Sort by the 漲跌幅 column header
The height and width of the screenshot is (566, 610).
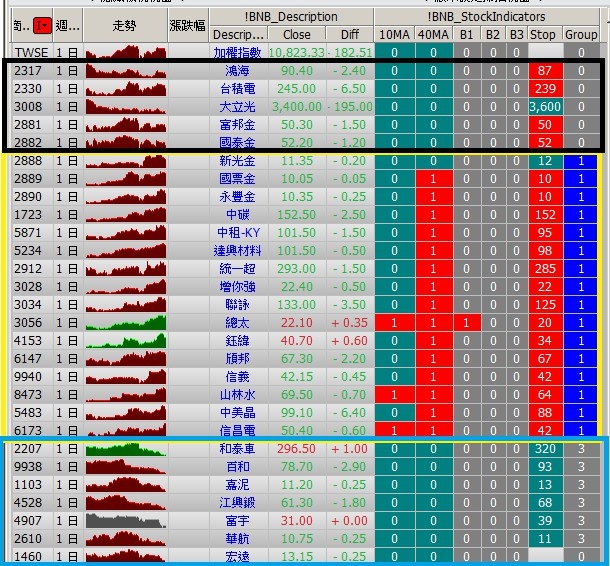[x=188, y=26]
